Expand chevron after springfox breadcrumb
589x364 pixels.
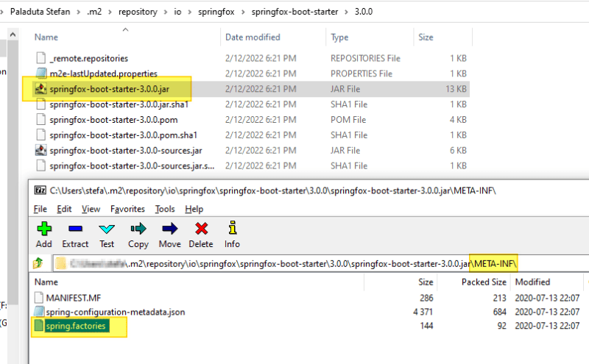pyautogui.click(x=243, y=12)
